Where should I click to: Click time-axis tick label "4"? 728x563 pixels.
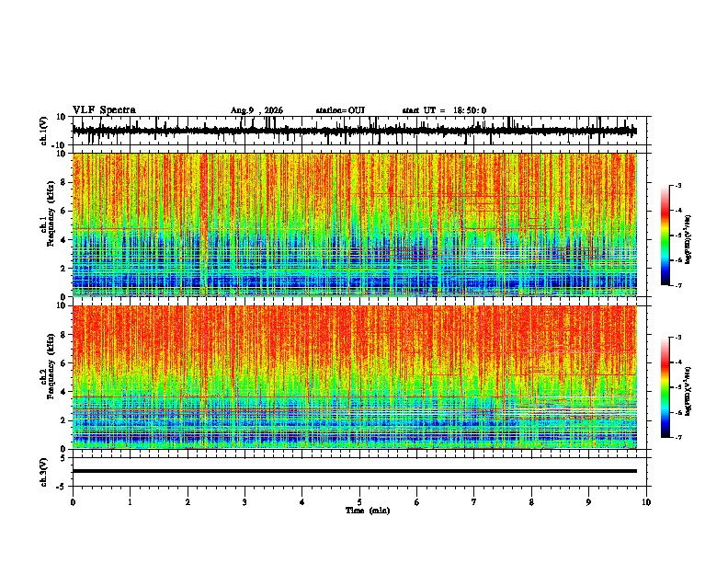(302, 502)
